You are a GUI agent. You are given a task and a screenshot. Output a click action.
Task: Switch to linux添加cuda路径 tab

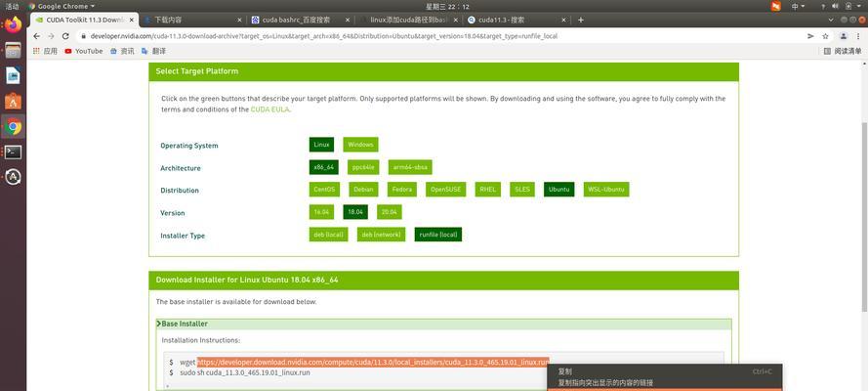(407, 20)
